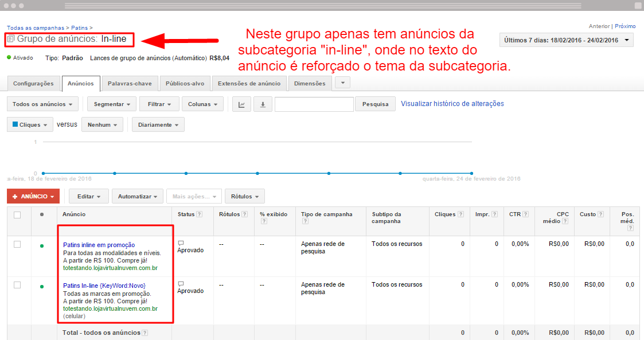Click Status column help question mark
The height and width of the screenshot is (340, 644).
199,214
